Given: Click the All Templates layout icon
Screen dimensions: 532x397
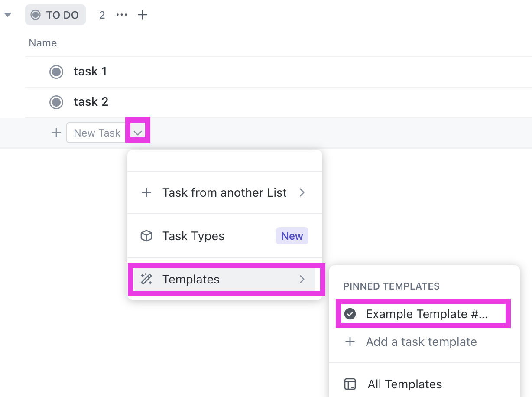Looking at the screenshot, I should [x=350, y=384].
